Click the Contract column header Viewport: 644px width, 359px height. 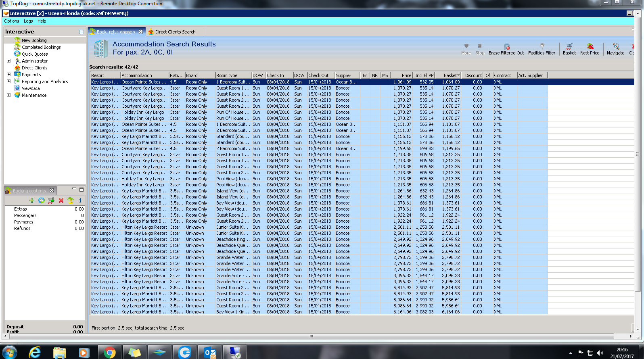(505, 75)
